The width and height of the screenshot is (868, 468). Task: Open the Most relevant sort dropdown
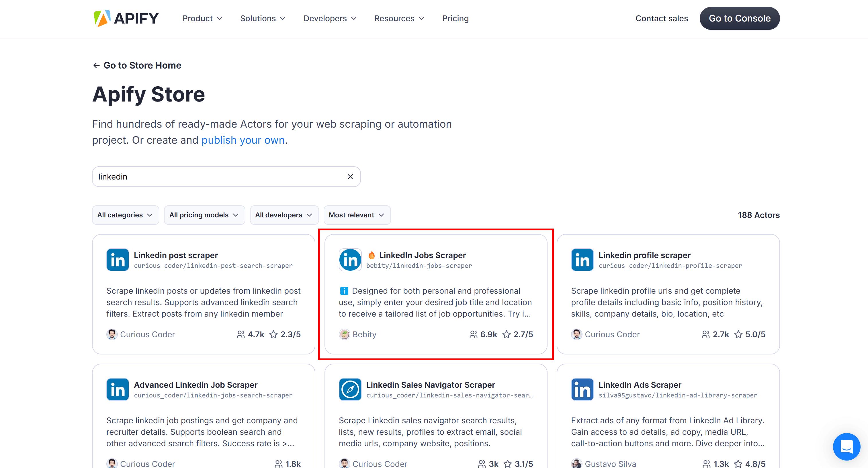tap(357, 215)
